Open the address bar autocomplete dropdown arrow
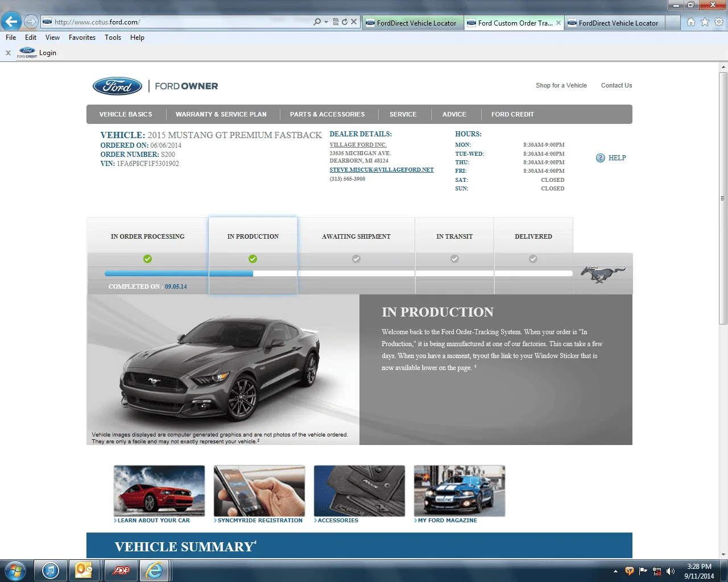Viewport: 728px width, 582px height. pos(326,22)
